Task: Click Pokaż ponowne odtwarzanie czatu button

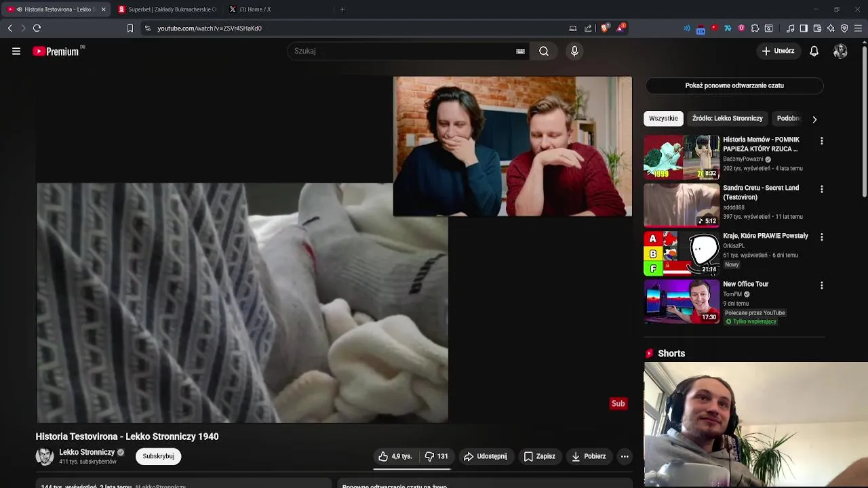Action: pos(734,85)
